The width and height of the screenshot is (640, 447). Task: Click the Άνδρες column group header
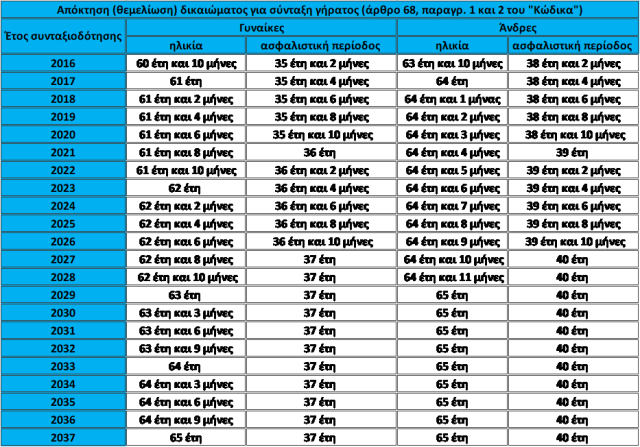click(516, 27)
